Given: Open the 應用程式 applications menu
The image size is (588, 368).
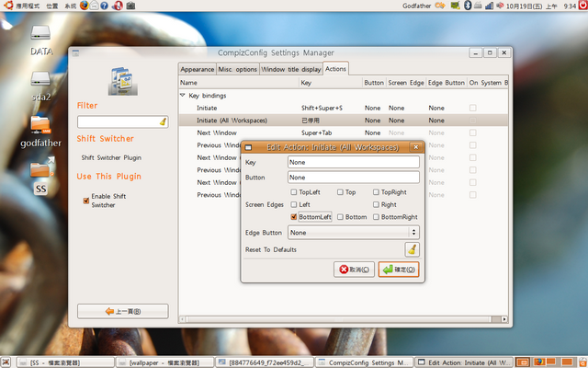Looking at the screenshot, I should pos(28,6).
